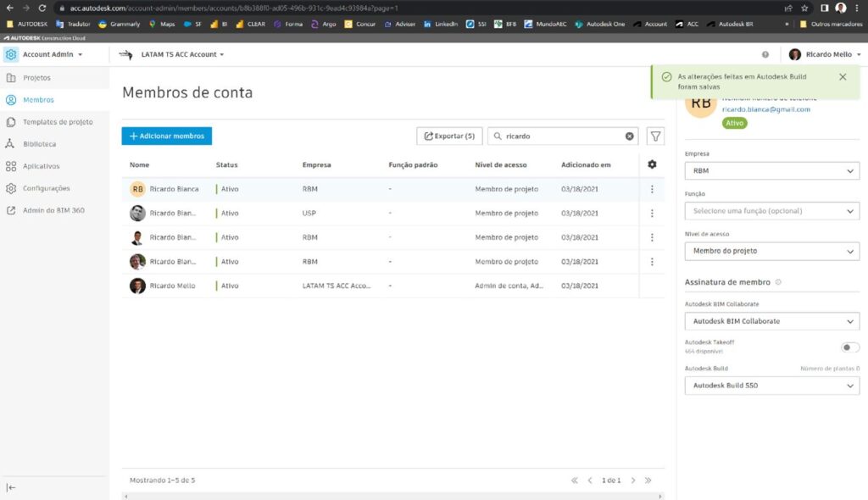Image resolution: width=868 pixels, height=500 pixels.
Task: Go to first page of members
Action: (x=574, y=481)
